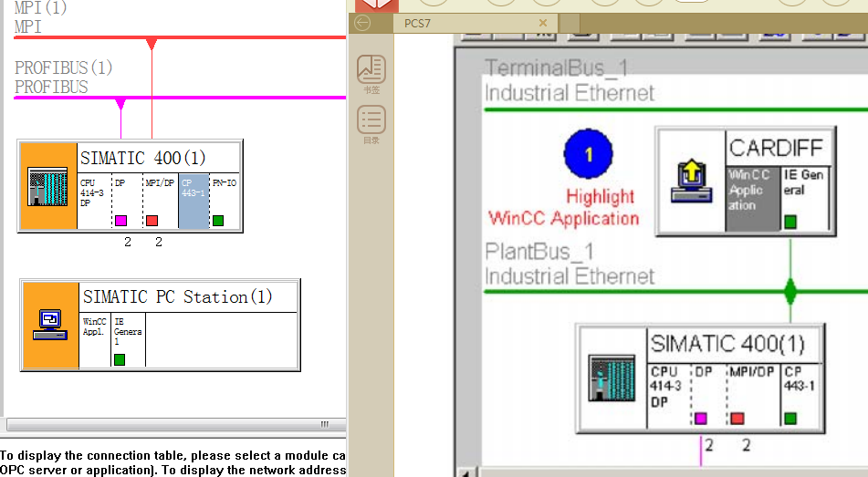Click the horizontal scrollbar in NetPro window
Image resolution: width=868 pixels, height=477 pixels.
click(x=176, y=424)
